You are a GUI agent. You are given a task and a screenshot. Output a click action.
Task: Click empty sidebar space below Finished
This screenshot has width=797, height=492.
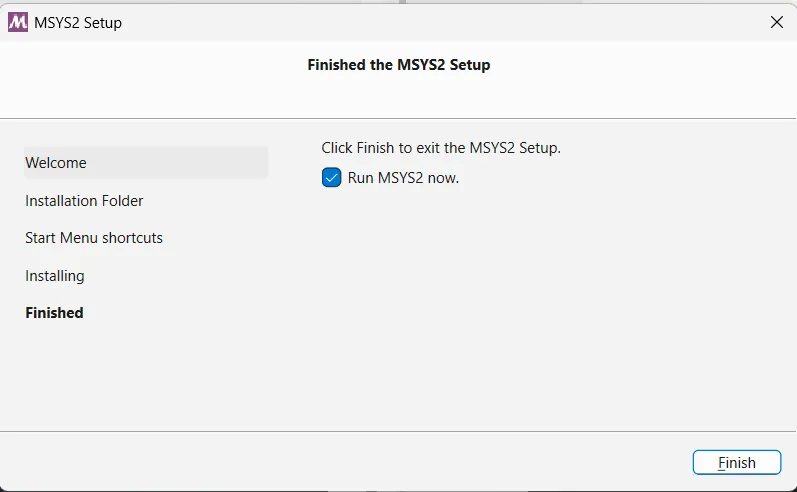146,376
